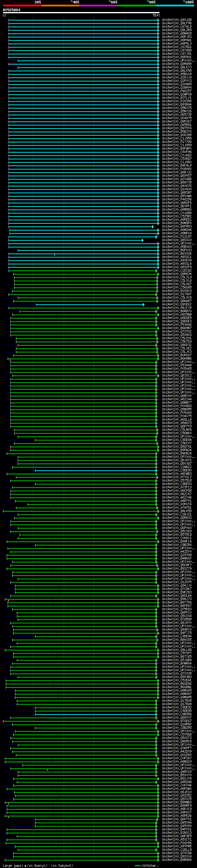This screenshot has width=197, height=868.
Task: Select the UniRef100_Q9GP32 label
Action: pos(177,345)
